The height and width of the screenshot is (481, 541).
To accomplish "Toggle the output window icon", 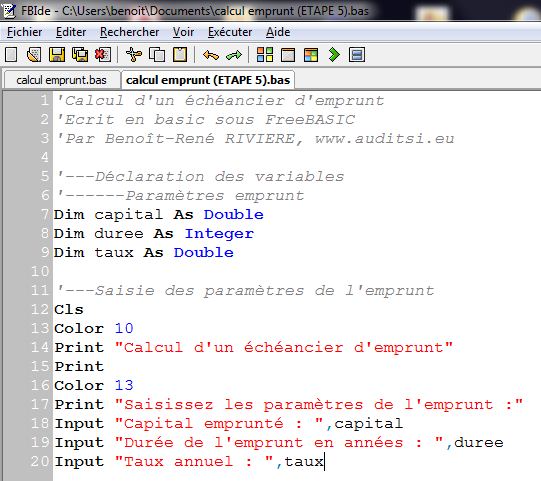I will tap(357, 55).
